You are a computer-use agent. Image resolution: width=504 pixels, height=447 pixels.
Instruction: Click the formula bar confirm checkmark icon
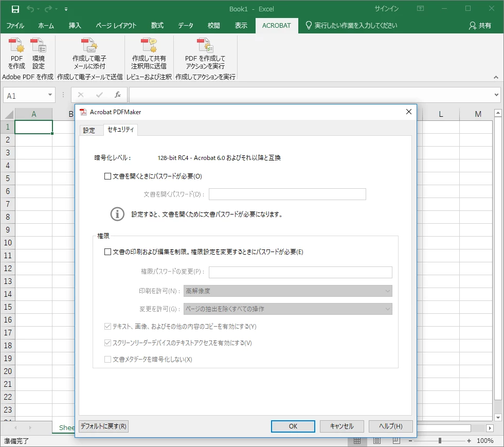click(x=99, y=95)
